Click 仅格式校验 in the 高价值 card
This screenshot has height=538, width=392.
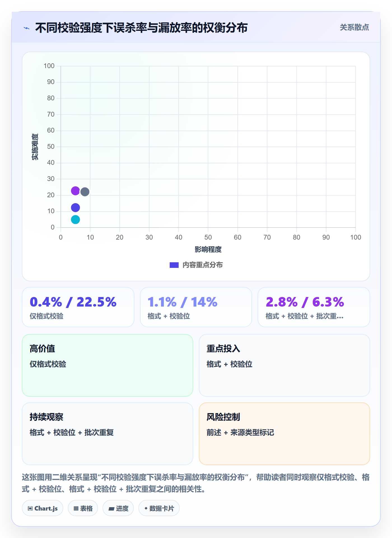click(x=48, y=364)
